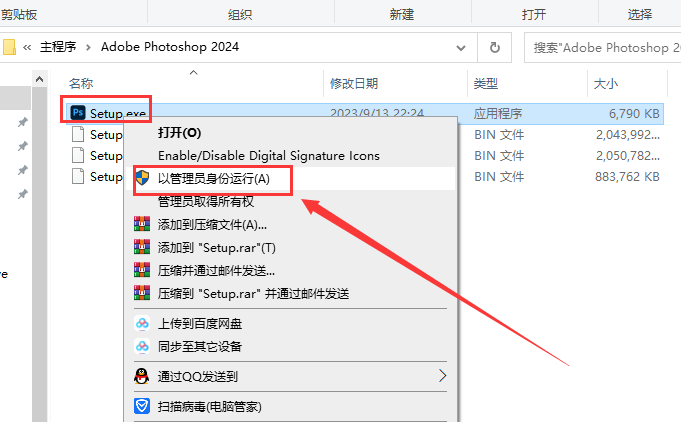This screenshot has width=681, height=422.
Task: Click the folder icon in the address bar
Action: [x=9, y=47]
